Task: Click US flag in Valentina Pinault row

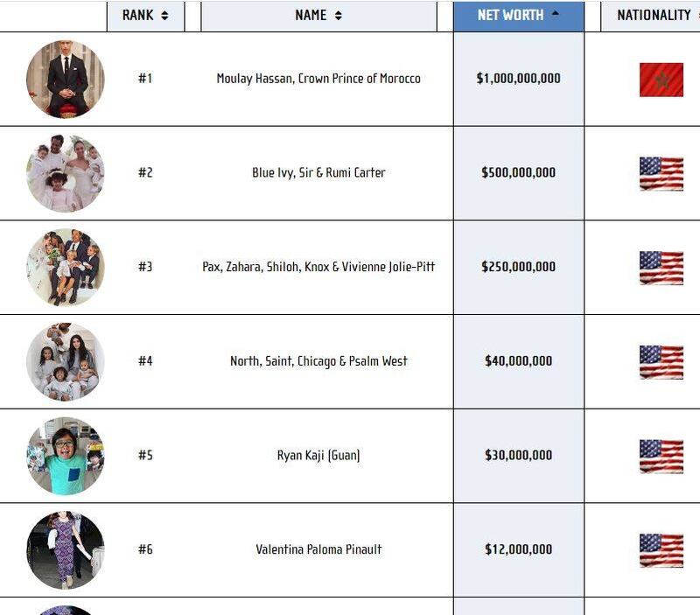Action: pyautogui.click(x=661, y=551)
